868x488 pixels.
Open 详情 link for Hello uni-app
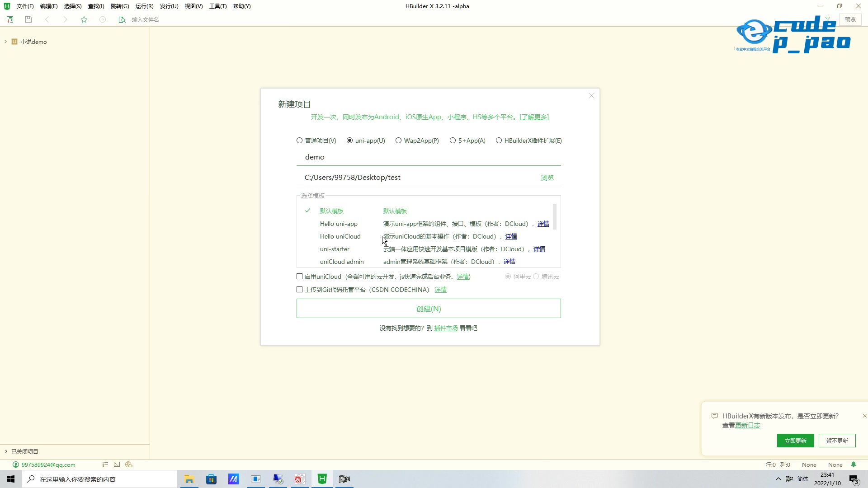[543, 224]
